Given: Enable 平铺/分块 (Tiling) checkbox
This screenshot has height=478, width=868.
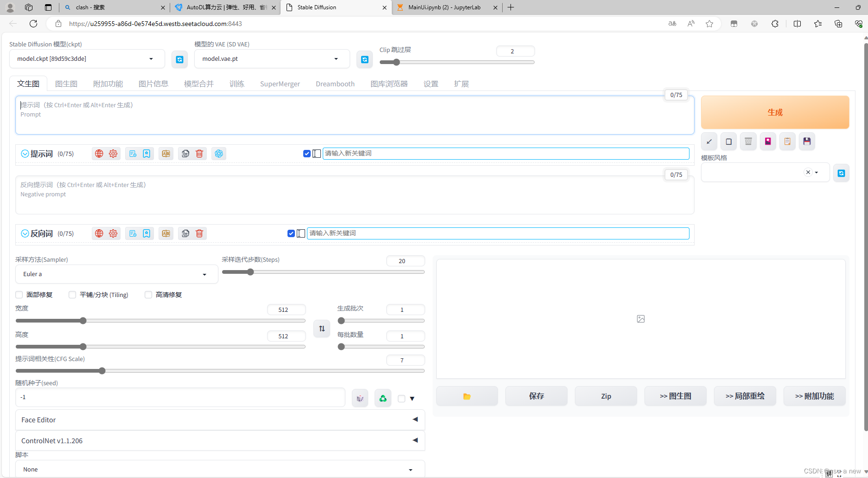Looking at the screenshot, I should click(x=72, y=295).
